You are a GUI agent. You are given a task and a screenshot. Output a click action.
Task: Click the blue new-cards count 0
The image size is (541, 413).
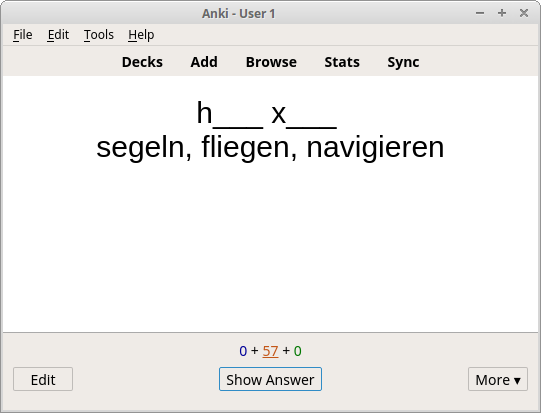pos(243,351)
